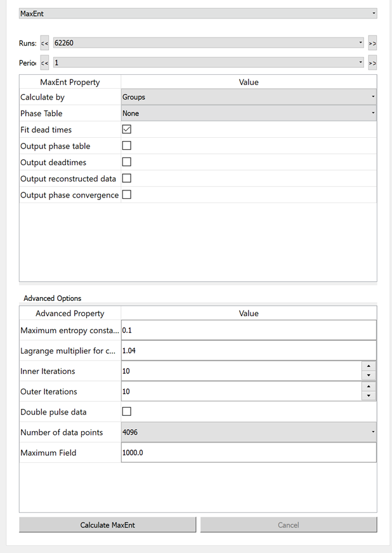Image resolution: width=392 pixels, height=553 pixels.
Task: Click the Maximum Field input field
Action: 248,453
